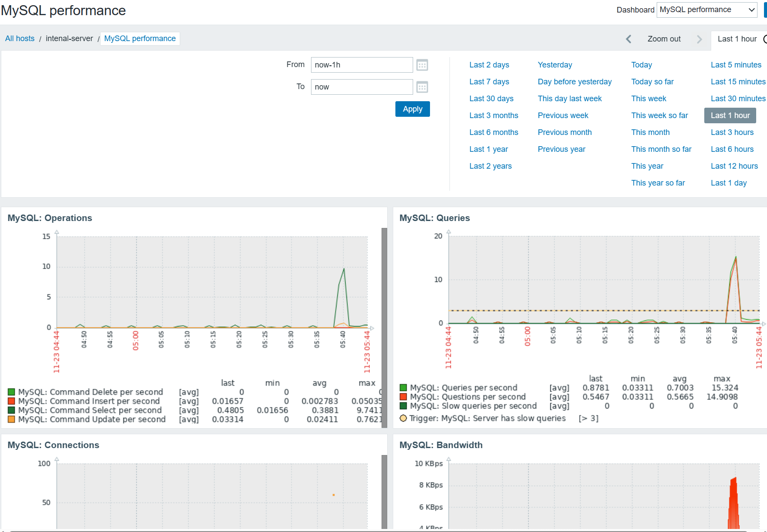Screen dimensions: 767x532
Task: Click the Connections widget vertical scrollbar
Action: (x=384, y=492)
